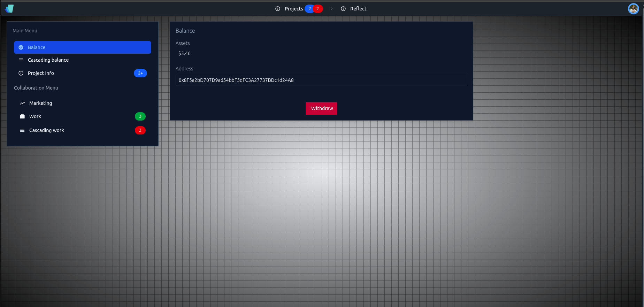Click the Marketing trend chart icon
The width and height of the screenshot is (644, 307).
pyautogui.click(x=22, y=103)
